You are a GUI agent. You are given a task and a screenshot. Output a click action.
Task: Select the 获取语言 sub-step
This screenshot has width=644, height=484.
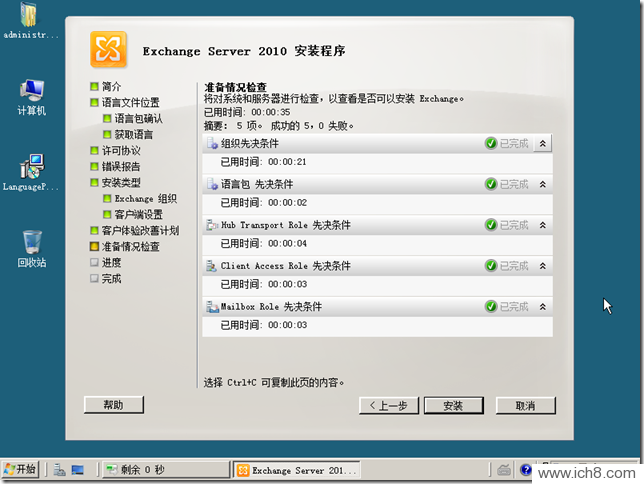click(128, 134)
